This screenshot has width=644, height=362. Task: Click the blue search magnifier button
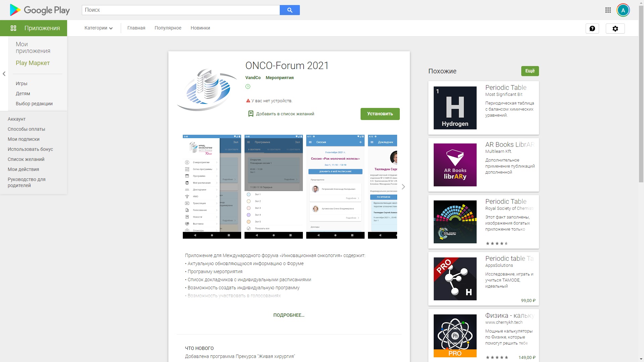click(x=289, y=10)
